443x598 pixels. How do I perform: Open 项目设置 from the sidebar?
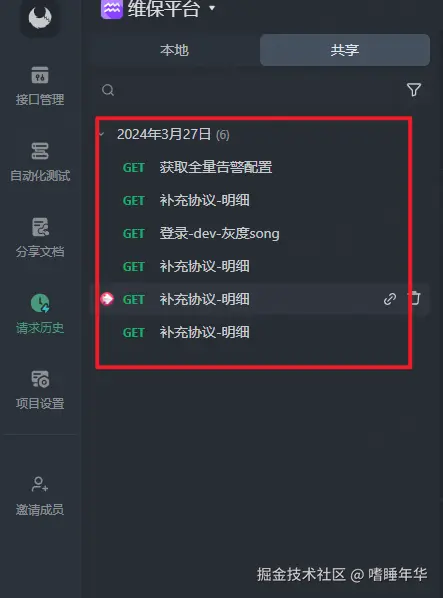tap(40, 379)
